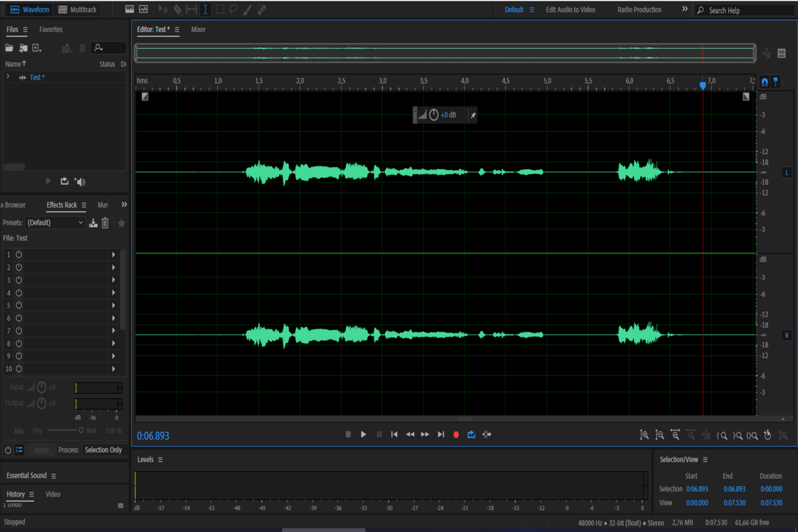The width and height of the screenshot is (798, 532).
Task: Expand the Test file entry in Files list
Action: (x=8, y=77)
